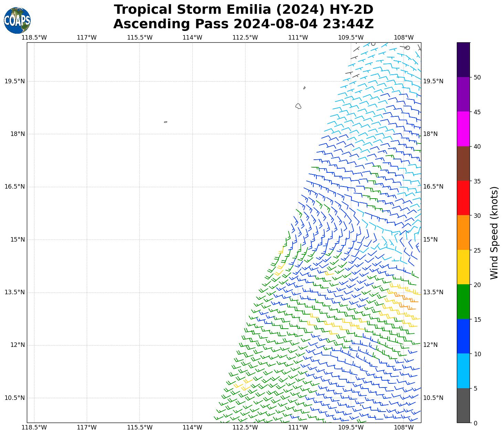Select the purple 45-50 knots colorbar segment
Screen dimensions: 504x435
pyautogui.click(x=463, y=94)
